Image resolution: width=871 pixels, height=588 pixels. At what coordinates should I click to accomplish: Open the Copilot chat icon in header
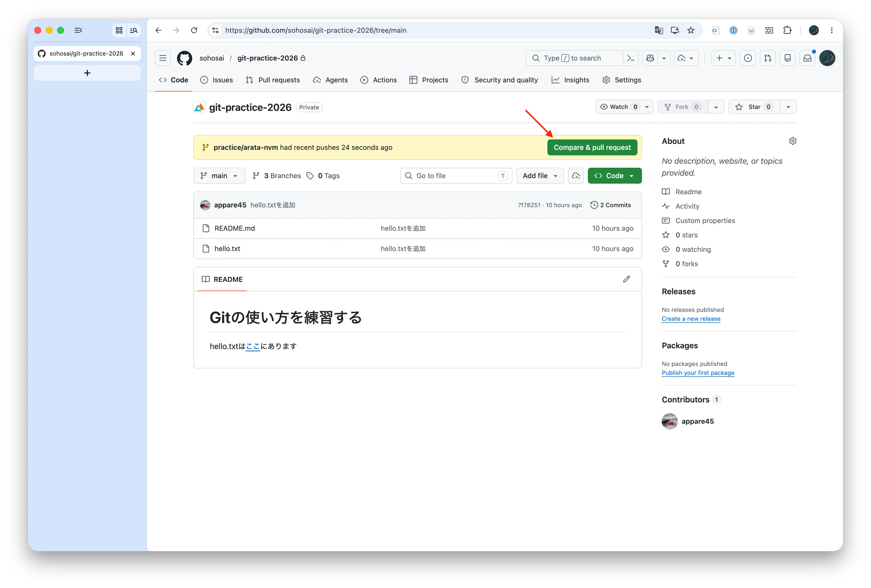pyautogui.click(x=650, y=58)
